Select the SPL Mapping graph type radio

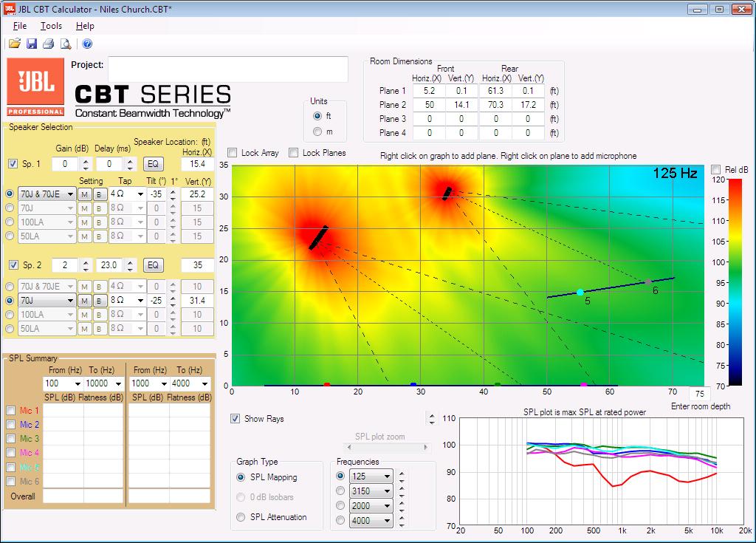[x=241, y=477]
